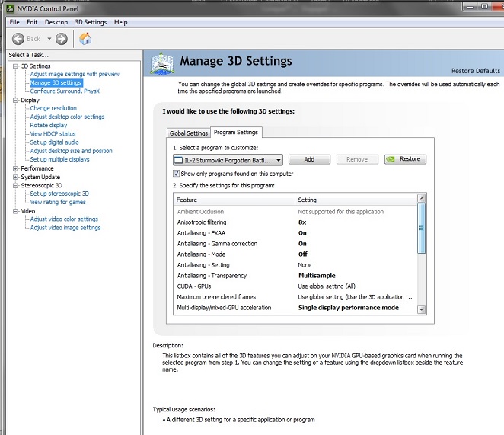504x435 pixels.
Task: Click the settings list scroll down arrow
Action: point(421,309)
